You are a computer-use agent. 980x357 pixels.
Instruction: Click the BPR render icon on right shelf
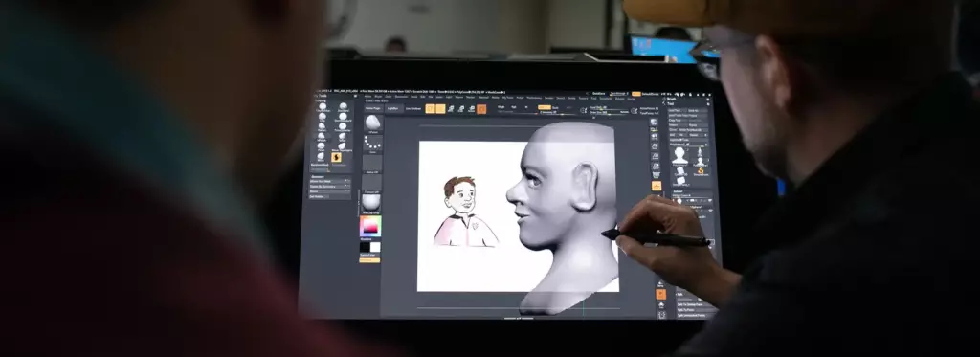coord(655,122)
